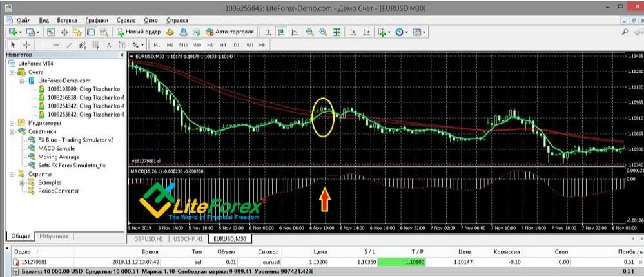The height and width of the screenshot is (277, 644).
Task: Open the Templates dropdown arrow
Action: [x=424, y=32]
